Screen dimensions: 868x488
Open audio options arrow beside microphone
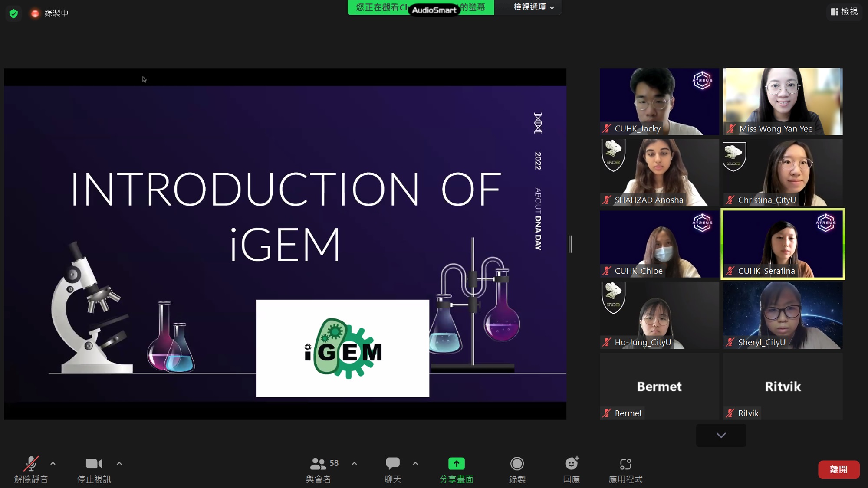point(53,463)
